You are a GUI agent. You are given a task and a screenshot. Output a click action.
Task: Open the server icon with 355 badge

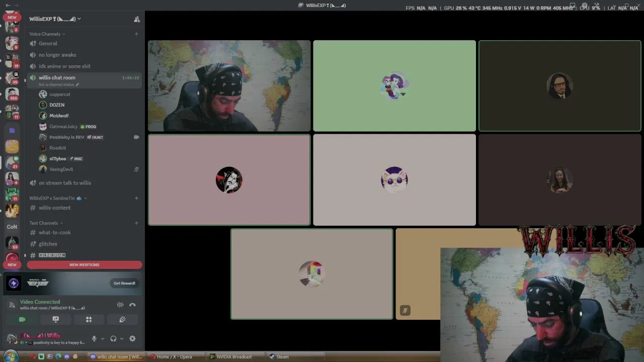coord(12,94)
